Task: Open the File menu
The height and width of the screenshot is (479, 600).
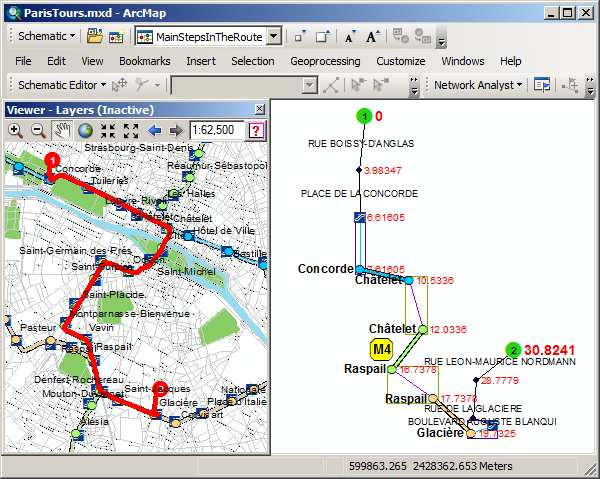Action: pos(23,61)
